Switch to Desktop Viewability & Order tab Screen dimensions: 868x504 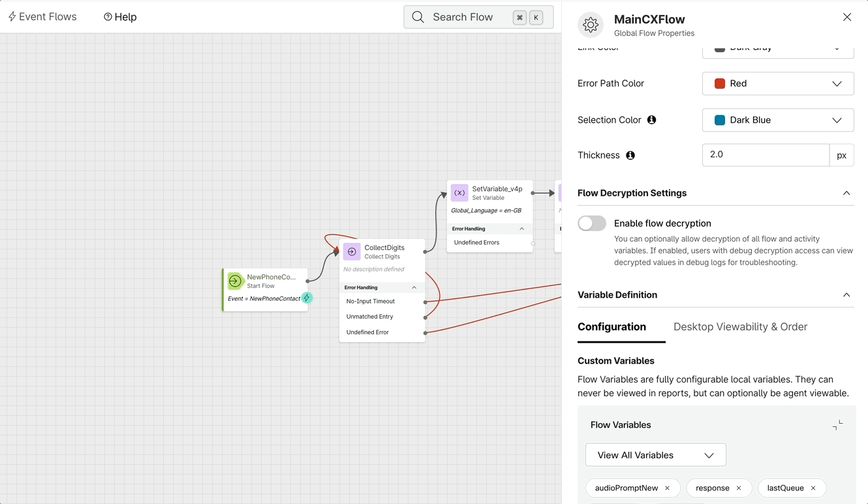point(740,327)
